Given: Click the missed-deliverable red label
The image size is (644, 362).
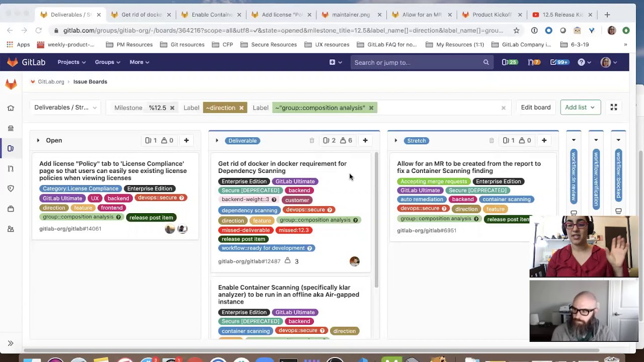Looking at the screenshot, I should (246, 230).
